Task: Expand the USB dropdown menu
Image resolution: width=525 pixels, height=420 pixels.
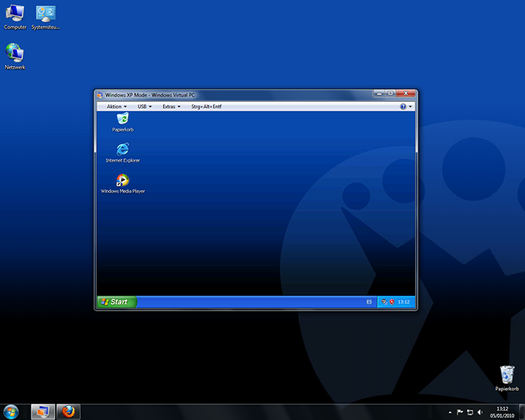Action: click(x=144, y=106)
